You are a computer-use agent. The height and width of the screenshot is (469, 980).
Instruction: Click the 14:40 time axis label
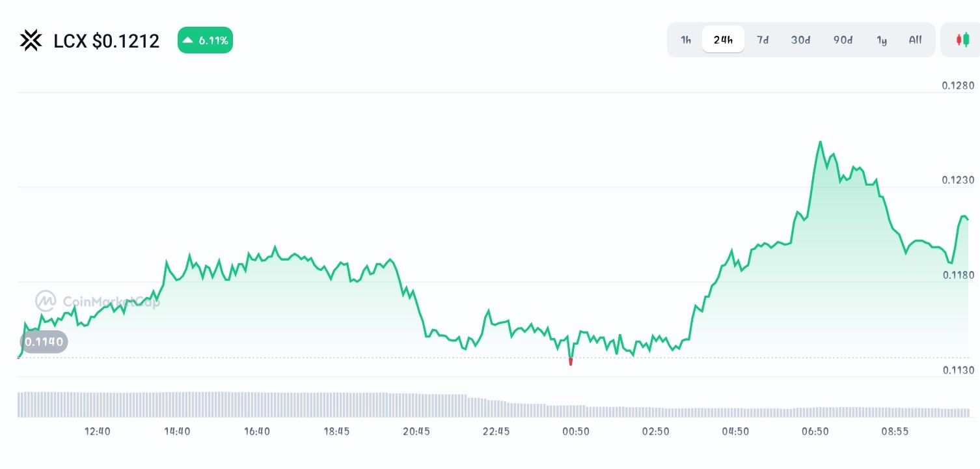pyautogui.click(x=177, y=431)
